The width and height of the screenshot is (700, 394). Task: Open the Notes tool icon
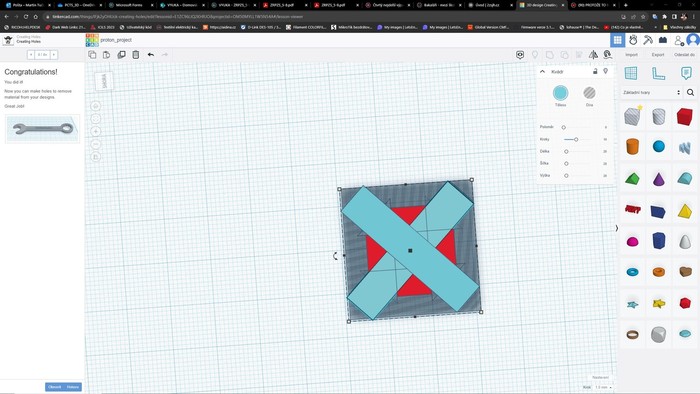coord(686,73)
